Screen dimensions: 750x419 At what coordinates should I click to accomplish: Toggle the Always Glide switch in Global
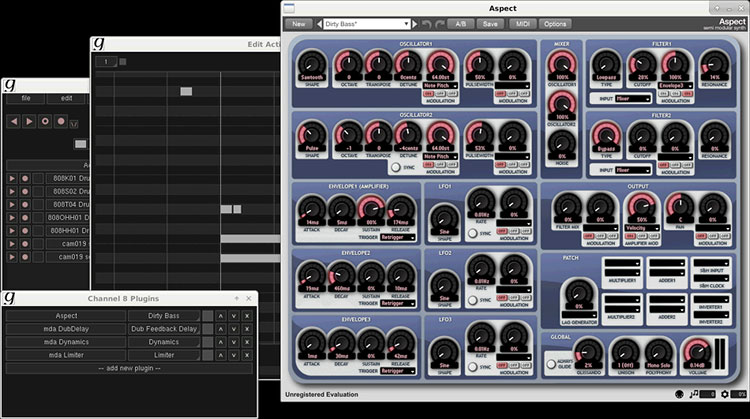551,364
